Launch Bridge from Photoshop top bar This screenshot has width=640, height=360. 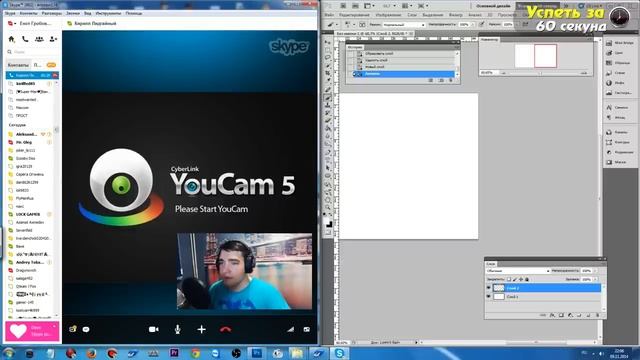click(343, 6)
